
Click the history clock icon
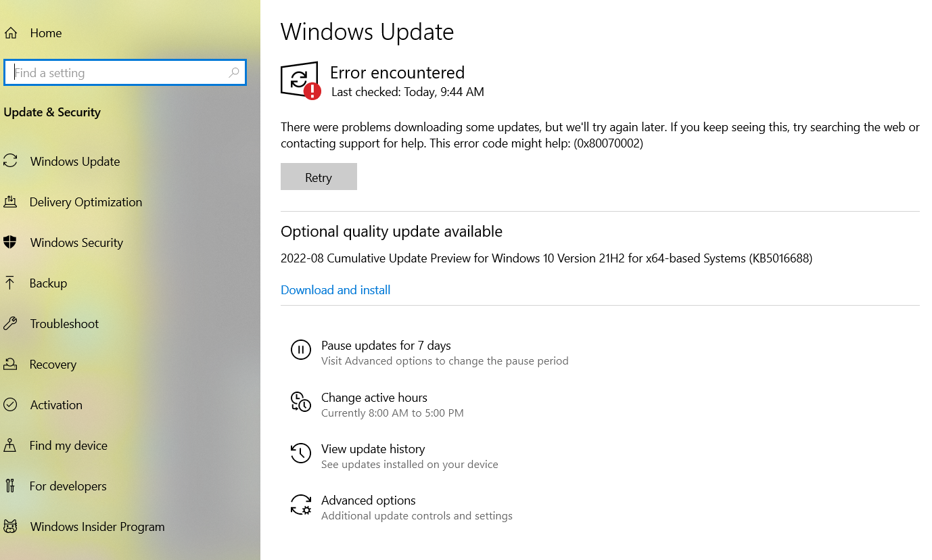pyautogui.click(x=301, y=453)
